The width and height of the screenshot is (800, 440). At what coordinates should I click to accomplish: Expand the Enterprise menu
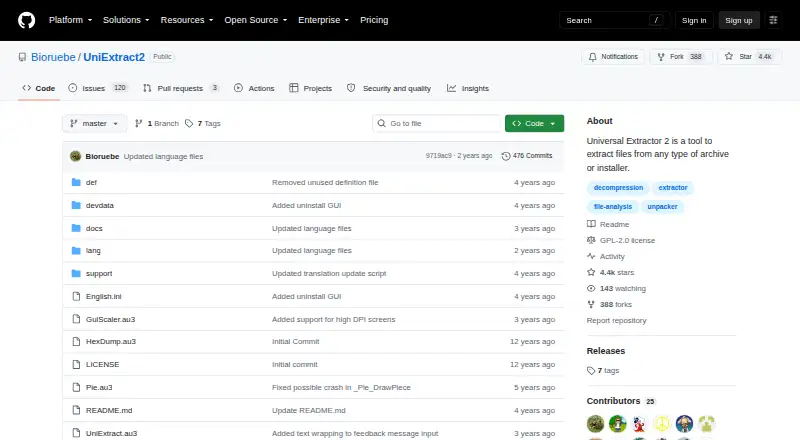tap(323, 20)
